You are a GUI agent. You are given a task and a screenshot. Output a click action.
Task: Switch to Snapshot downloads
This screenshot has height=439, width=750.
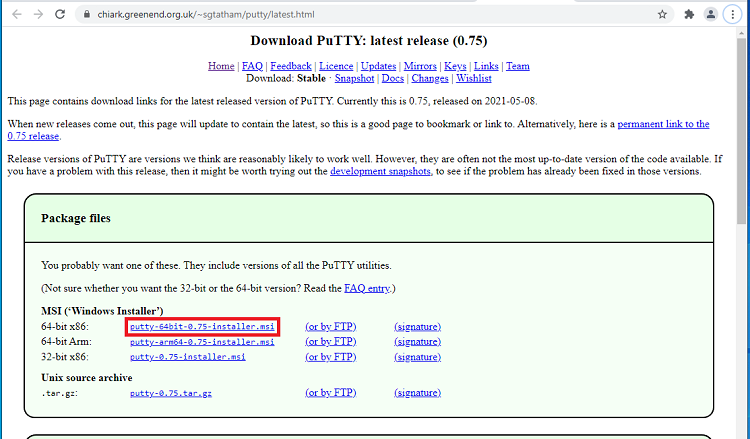354,78
